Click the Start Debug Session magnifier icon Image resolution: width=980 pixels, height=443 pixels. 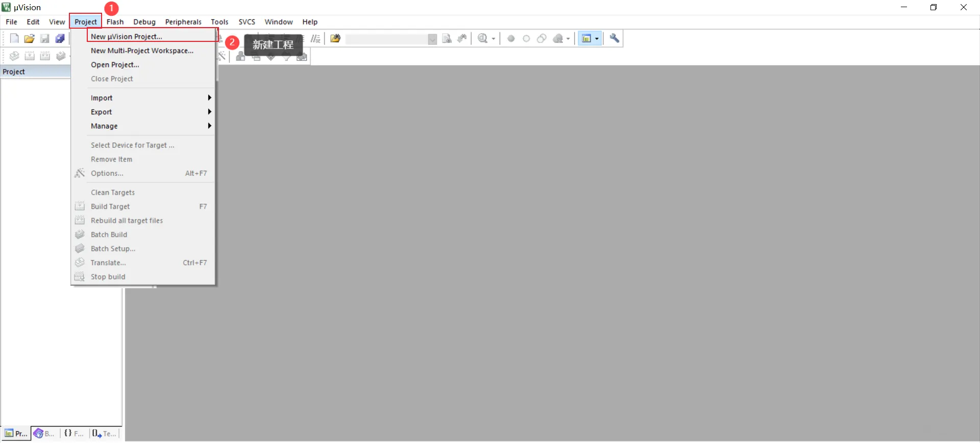pos(483,38)
